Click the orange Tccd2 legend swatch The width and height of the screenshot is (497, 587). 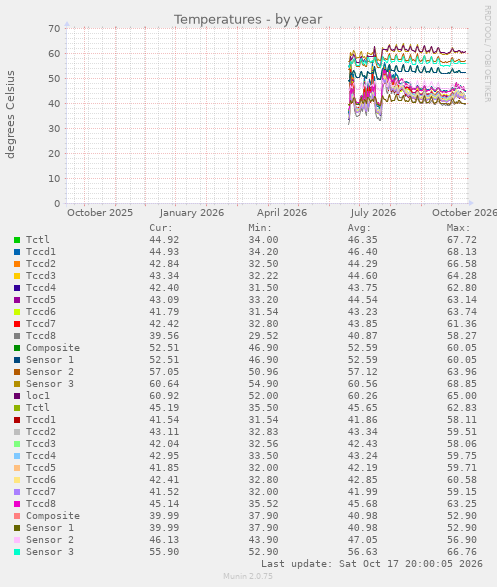17,264
